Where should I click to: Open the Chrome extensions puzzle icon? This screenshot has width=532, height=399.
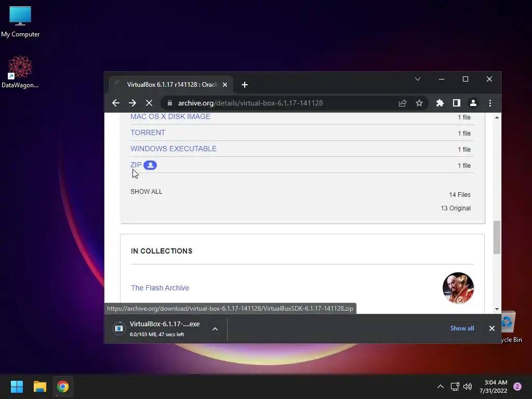coord(440,103)
